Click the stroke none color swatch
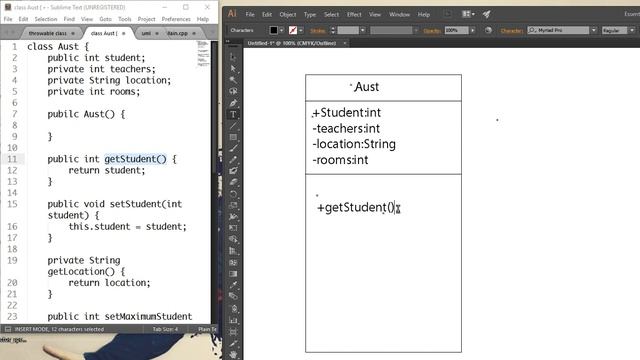The image size is (640, 360). pyautogui.click(x=293, y=30)
